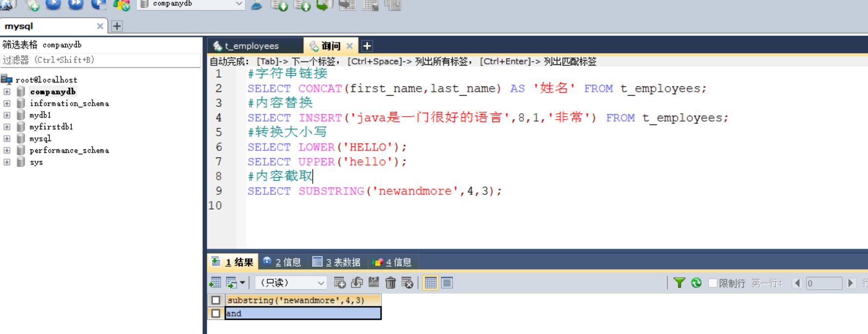Run the current query with the play icon
The height and width of the screenshot is (334, 868).
(x=53, y=4)
